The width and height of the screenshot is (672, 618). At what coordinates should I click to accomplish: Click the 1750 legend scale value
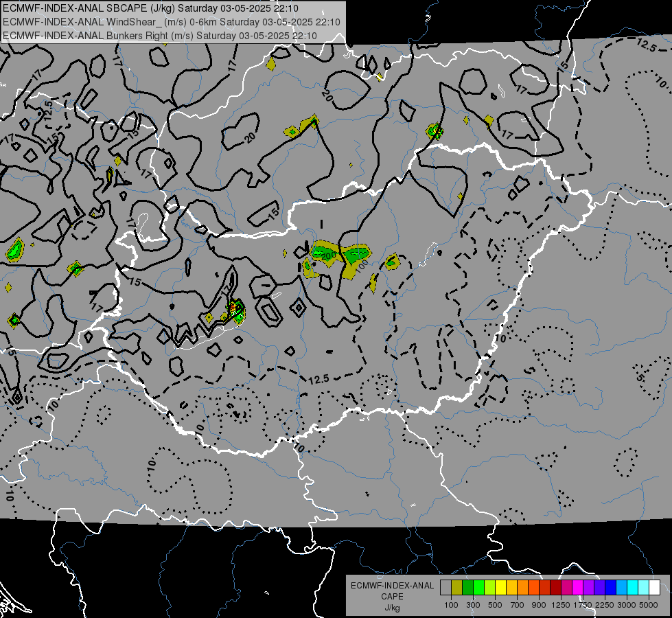[583, 605]
